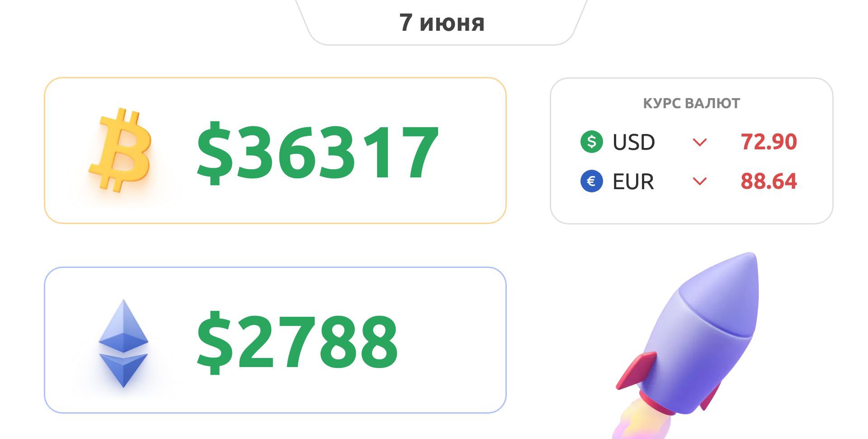Select the 7 июня date tab
The width and height of the screenshot is (868, 439).
[x=442, y=23]
